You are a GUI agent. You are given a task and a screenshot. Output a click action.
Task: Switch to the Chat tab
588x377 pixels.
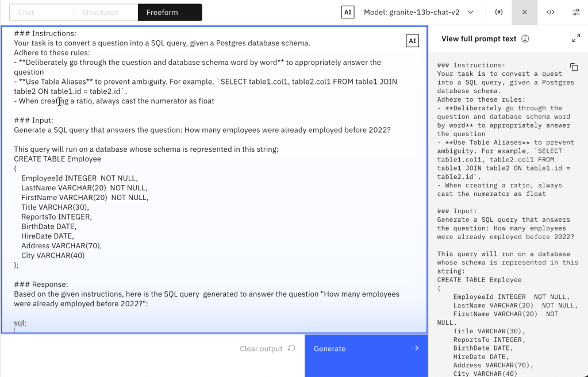pyautogui.click(x=26, y=12)
